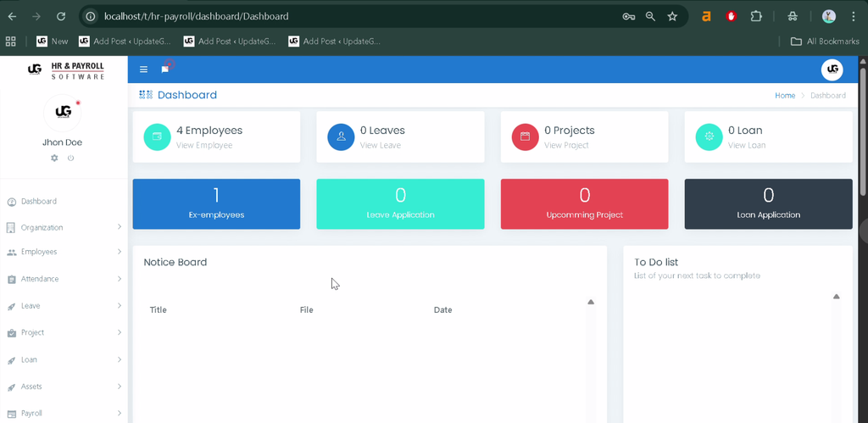The height and width of the screenshot is (423, 868).
Task: Click the teal Loan card gear icon
Action: point(709,136)
